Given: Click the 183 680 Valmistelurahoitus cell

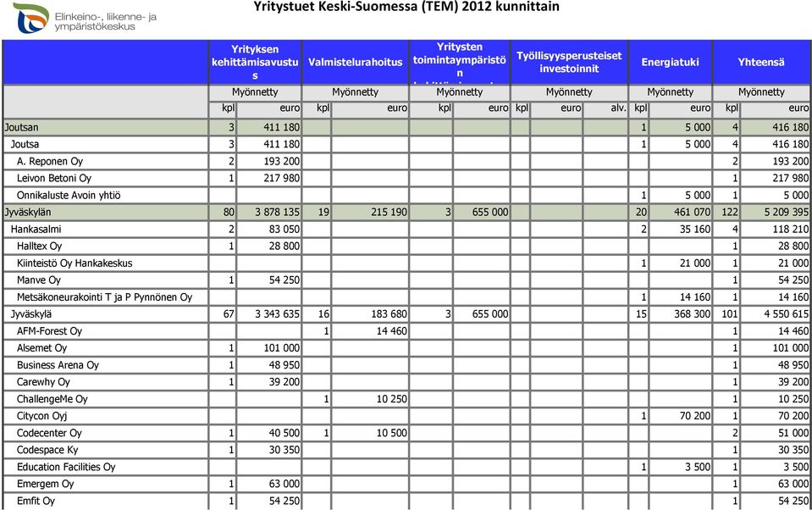Looking at the screenshot, I should coord(370,314).
